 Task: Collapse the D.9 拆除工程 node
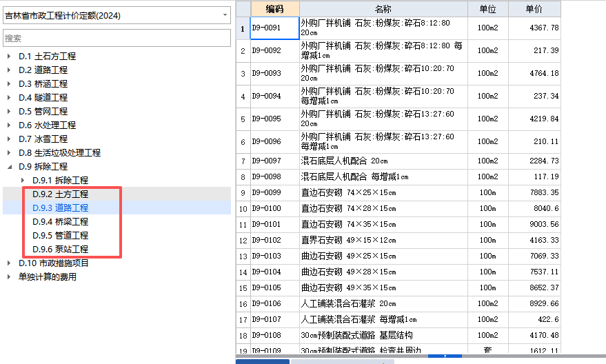tap(9, 167)
